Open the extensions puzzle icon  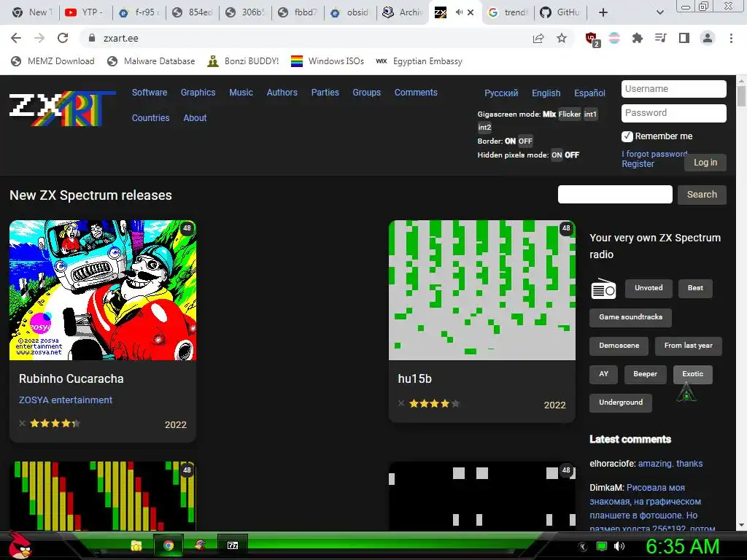tap(638, 38)
